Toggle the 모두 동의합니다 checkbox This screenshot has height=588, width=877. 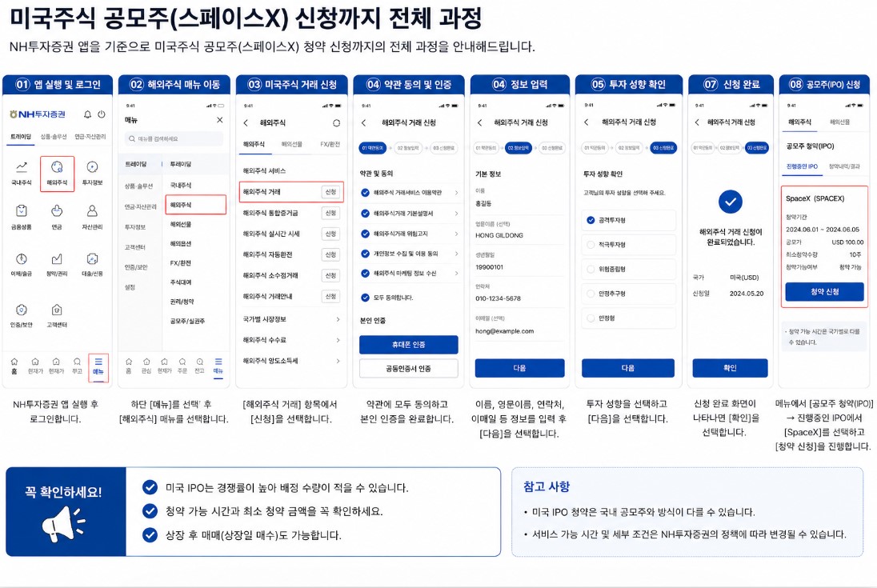tap(365, 298)
